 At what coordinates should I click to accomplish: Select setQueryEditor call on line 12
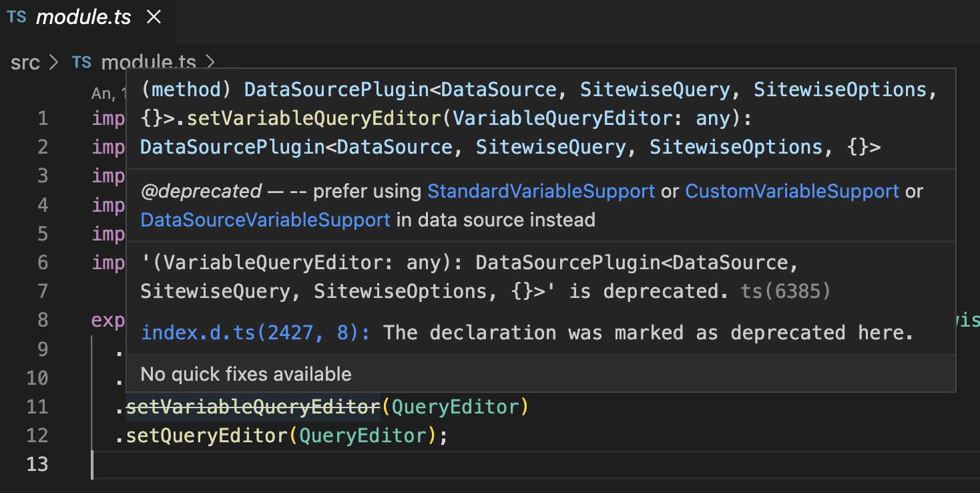[207, 435]
